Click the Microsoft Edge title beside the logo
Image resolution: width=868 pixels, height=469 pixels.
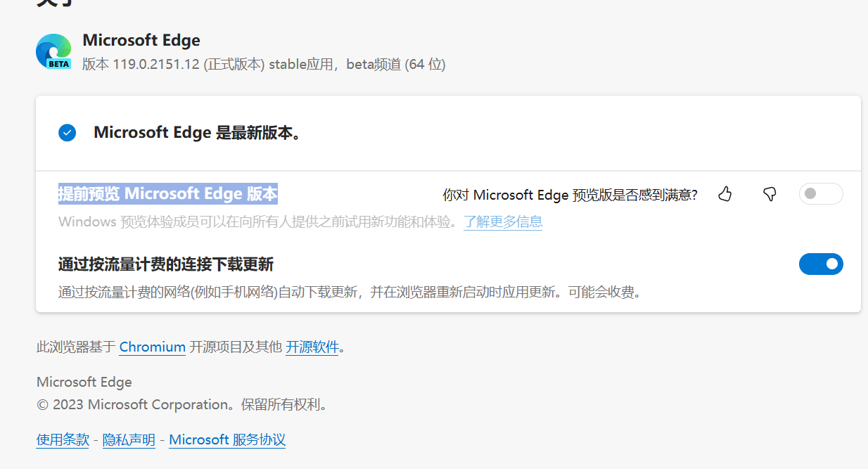[x=141, y=40]
